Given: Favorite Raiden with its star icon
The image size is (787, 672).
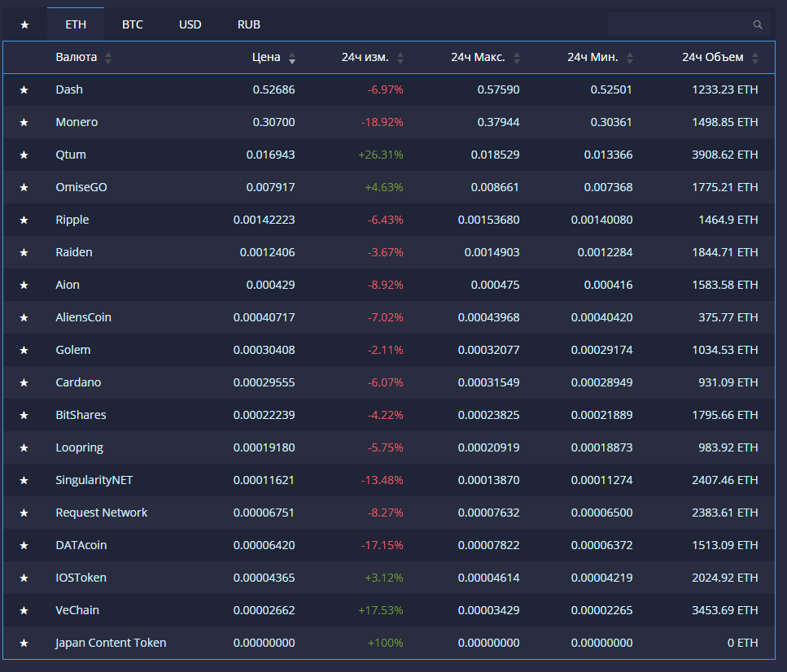Looking at the screenshot, I should point(24,252).
